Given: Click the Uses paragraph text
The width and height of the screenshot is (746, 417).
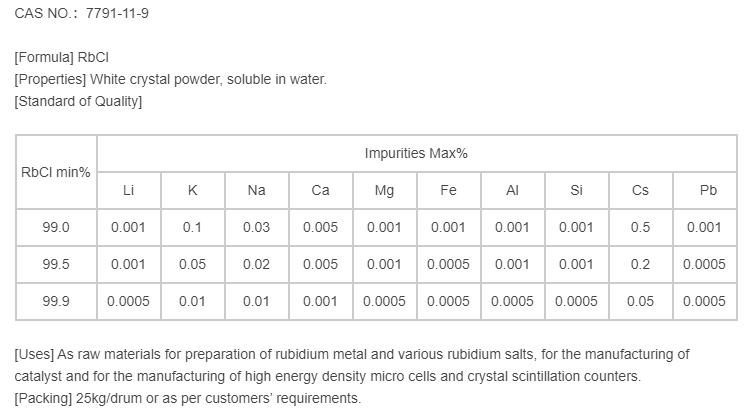Looking at the screenshot, I should (352, 365).
